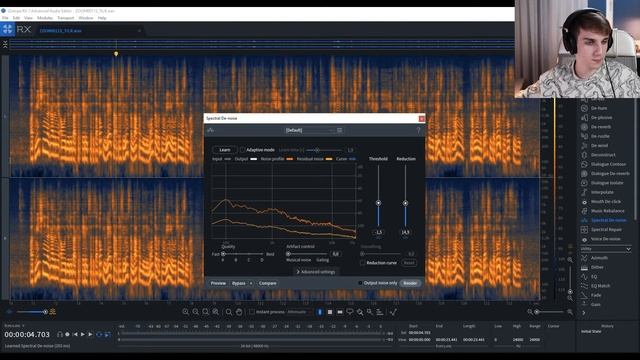Click the RX logo icon
Screen dimensions: 640x360
pos(7,29)
